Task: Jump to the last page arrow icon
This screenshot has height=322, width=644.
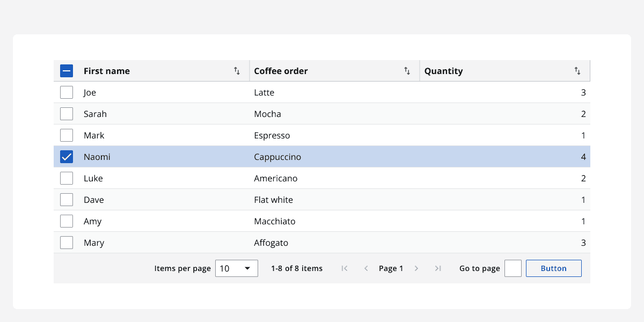Action: click(438, 268)
